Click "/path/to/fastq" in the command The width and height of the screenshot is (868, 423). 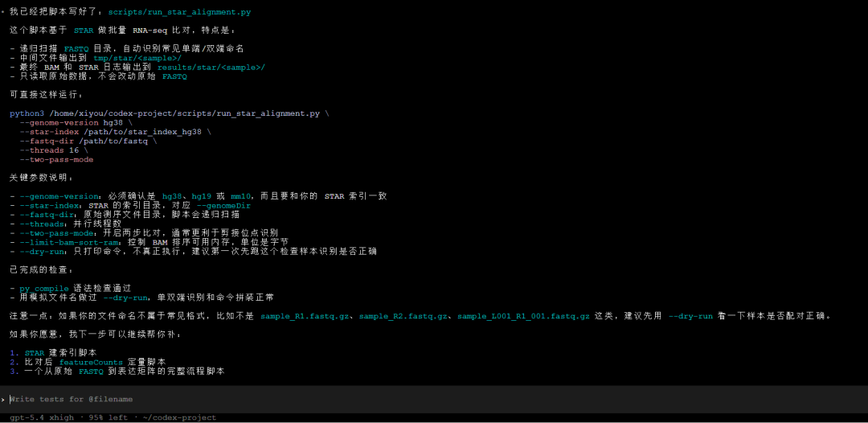(x=113, y=142)
